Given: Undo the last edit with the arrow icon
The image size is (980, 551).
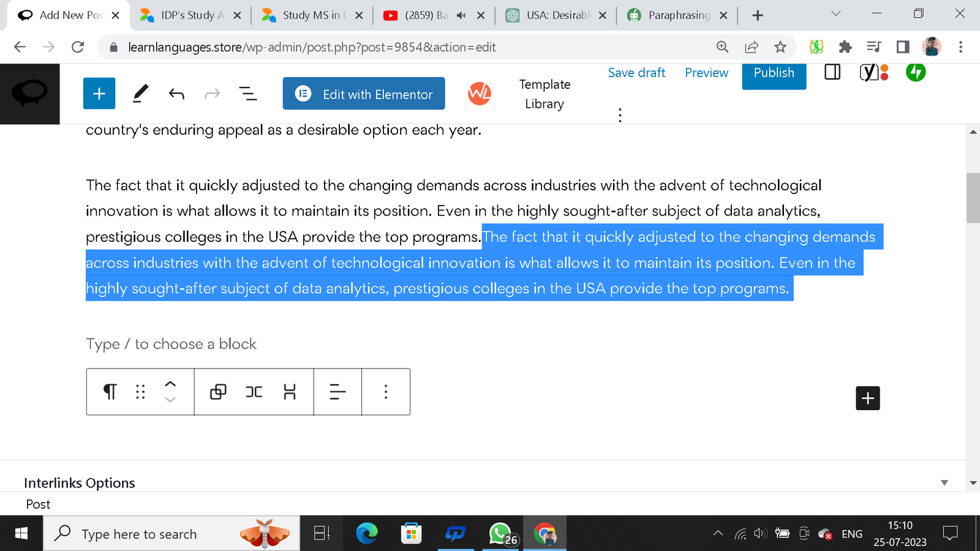Looking at the screenshot, I should tap(176, 94).
